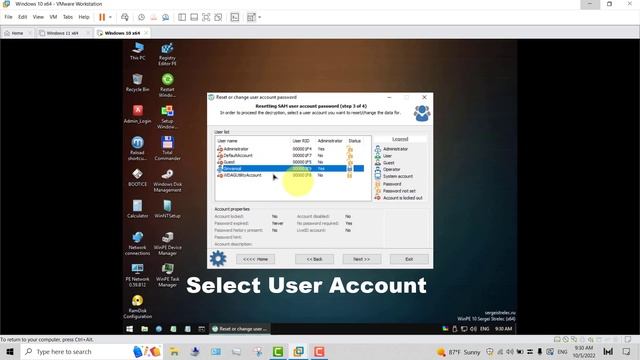The width and height of the screenshot is (640, 360).
Task: Click the blue gear settings icon in dialog
Action: pos(218,259)
